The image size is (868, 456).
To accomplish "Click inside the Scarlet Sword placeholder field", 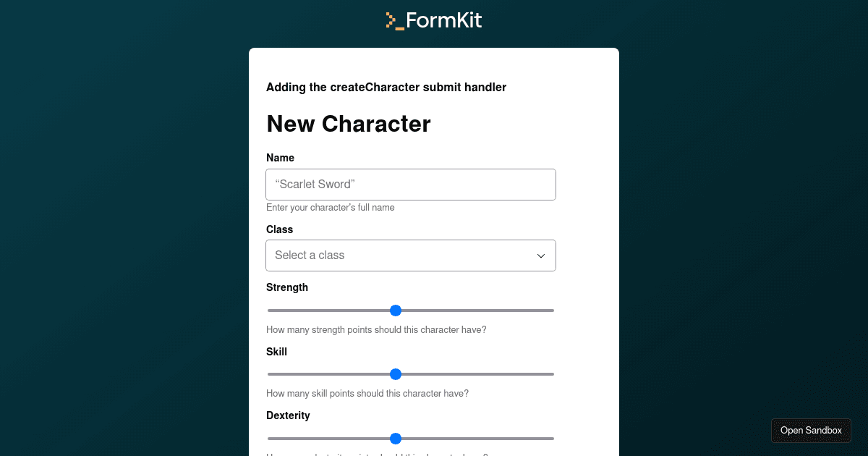I will click(411, 185).
